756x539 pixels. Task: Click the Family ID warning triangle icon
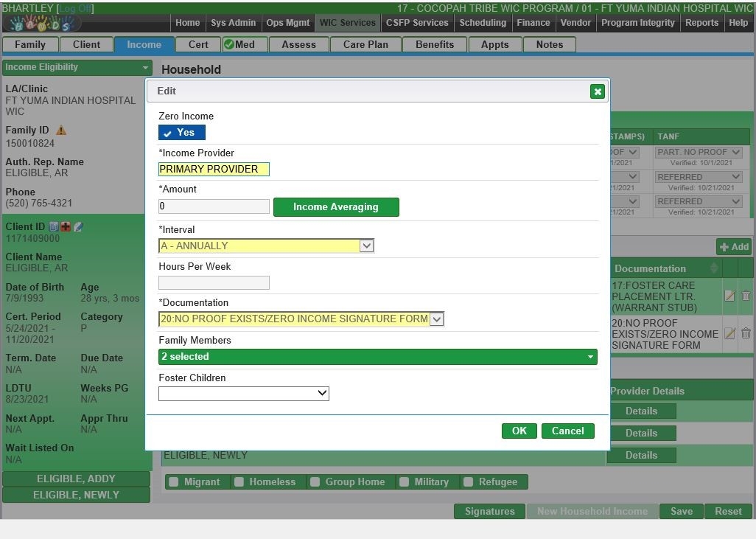click(61, 131)
